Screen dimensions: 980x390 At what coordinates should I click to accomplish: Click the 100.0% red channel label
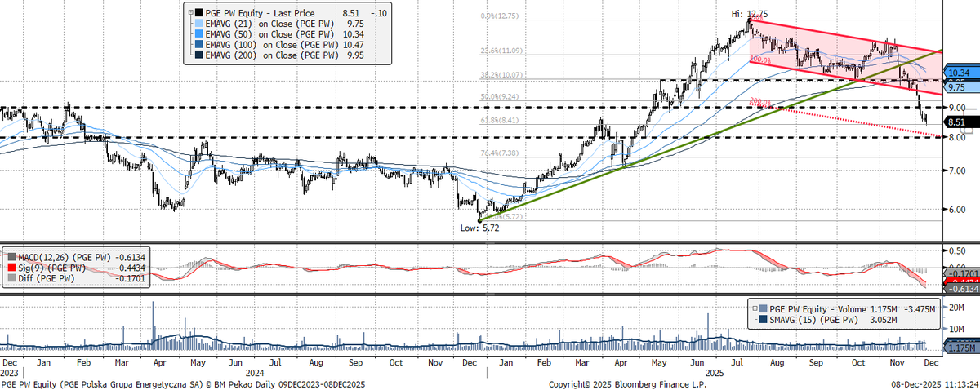[759, 60]
